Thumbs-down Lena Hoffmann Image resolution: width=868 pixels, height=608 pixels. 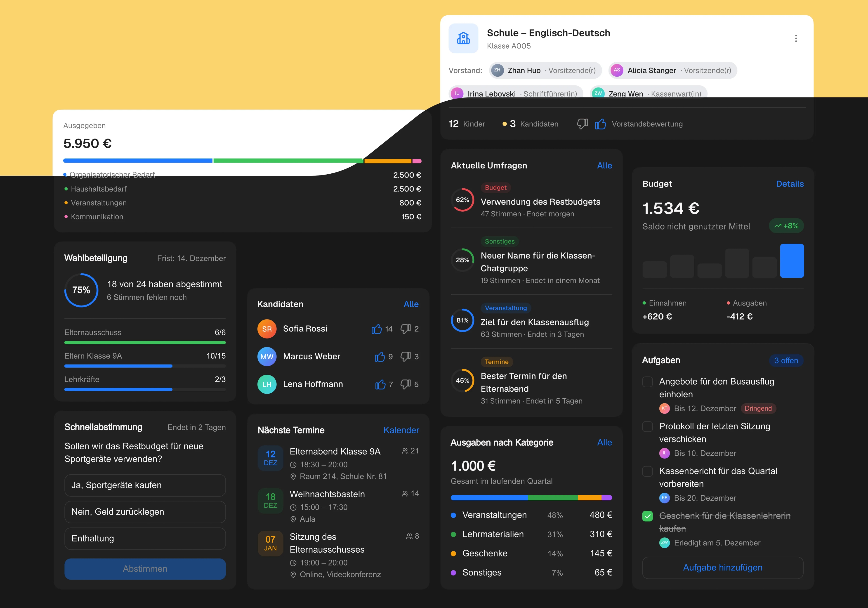pos(406,384)
